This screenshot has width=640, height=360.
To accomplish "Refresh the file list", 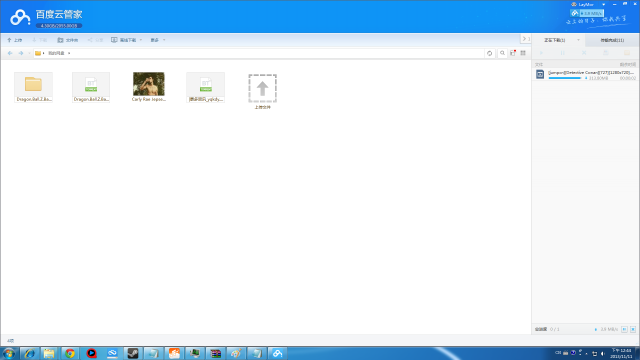I will pyautogui.click(x=489, y=53).
